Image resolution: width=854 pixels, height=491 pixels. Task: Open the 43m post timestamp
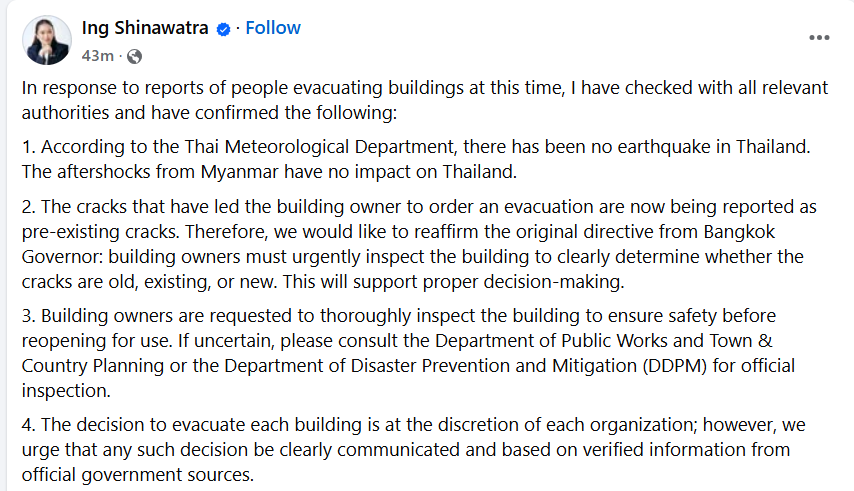(x=97, y=56)
